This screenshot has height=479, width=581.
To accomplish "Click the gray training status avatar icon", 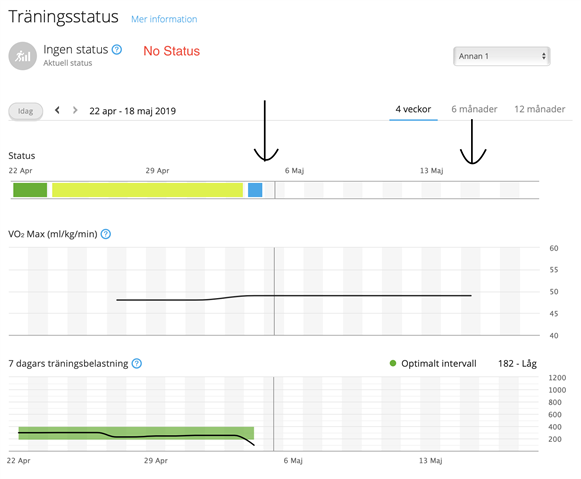I will pyautogui.click(x=23, y=56).
